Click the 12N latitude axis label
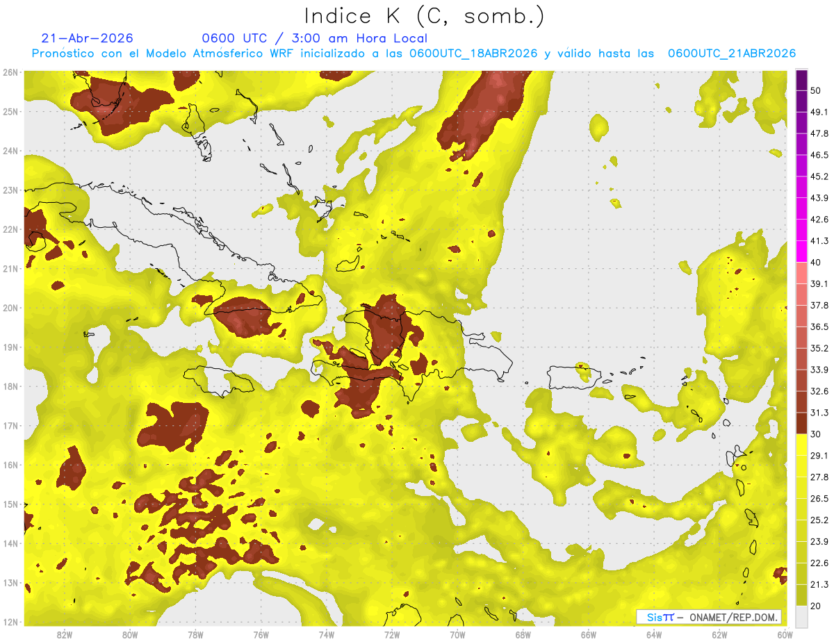The height and width of the screenshot is (644, 834). point(10,622)
